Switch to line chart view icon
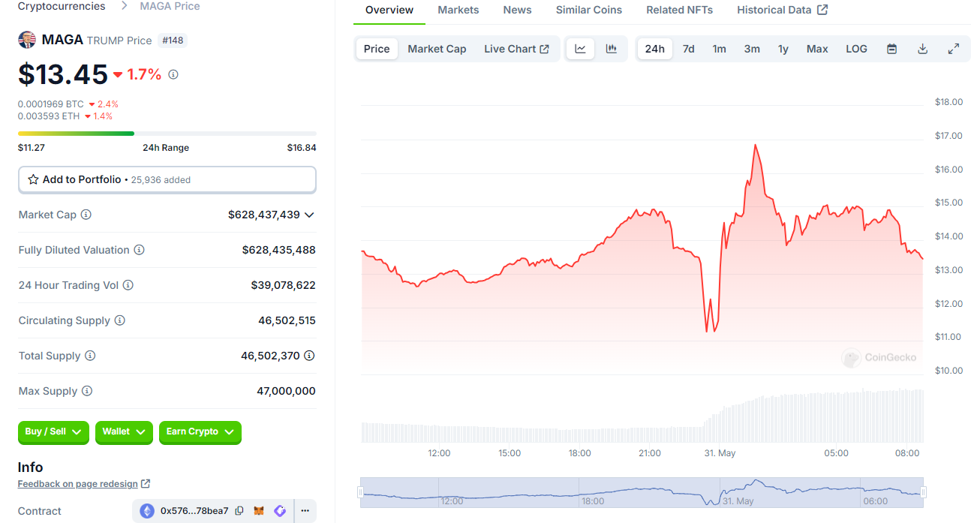980x523 pixels. 581,49
